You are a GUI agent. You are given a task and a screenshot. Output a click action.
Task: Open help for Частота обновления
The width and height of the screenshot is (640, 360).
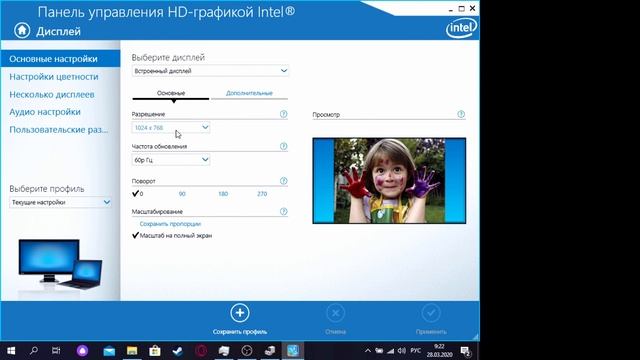click(283, 146)
